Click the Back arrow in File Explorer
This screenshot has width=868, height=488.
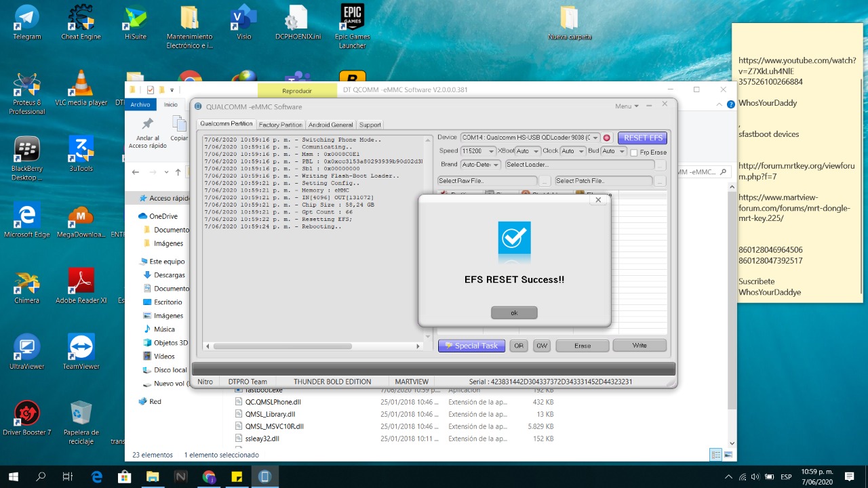[136, 172]
